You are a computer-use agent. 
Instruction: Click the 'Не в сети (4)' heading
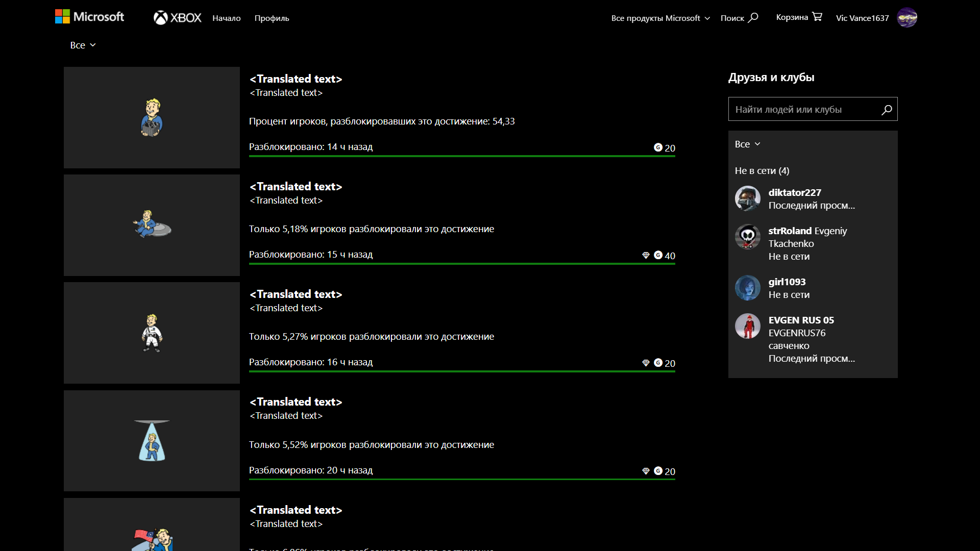click(x=762, y=170)
